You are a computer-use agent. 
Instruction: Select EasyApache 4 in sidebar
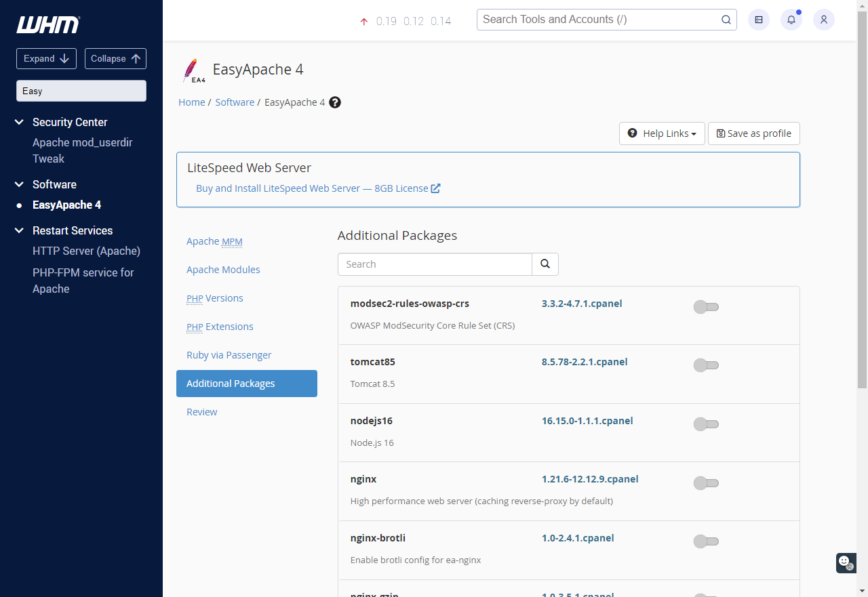click(66, 205)
